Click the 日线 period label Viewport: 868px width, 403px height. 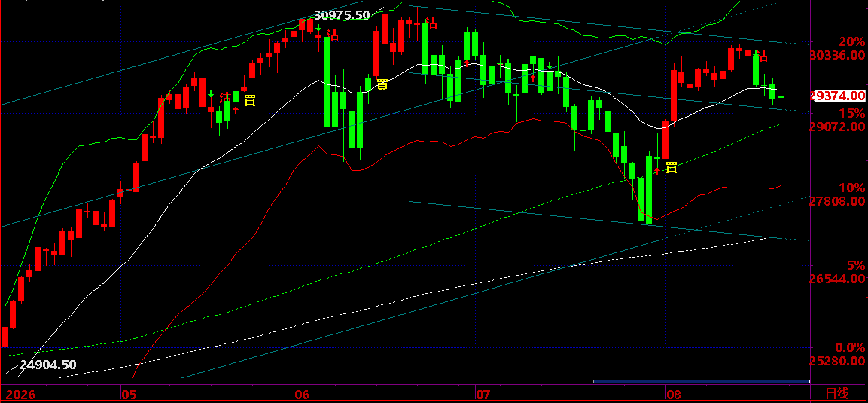click(836, 394)
